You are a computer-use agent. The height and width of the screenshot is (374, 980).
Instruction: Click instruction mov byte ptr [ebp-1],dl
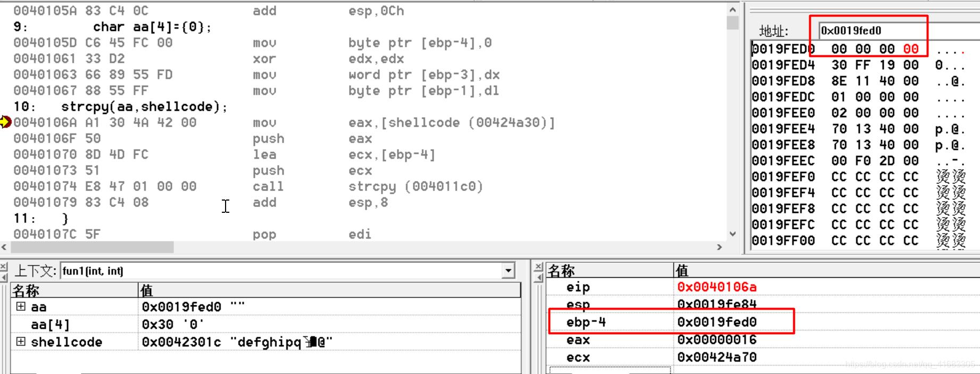pyautogui.click(x=256, y=90)
